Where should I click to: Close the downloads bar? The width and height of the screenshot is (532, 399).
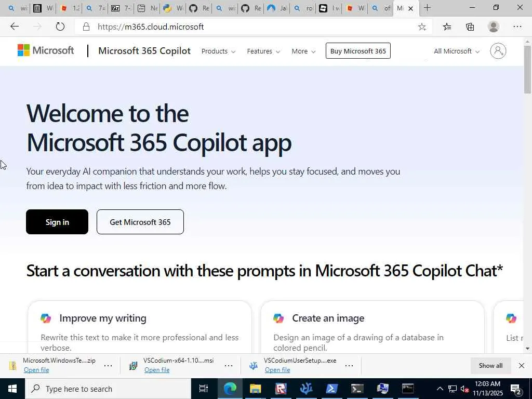click(522, 365)
